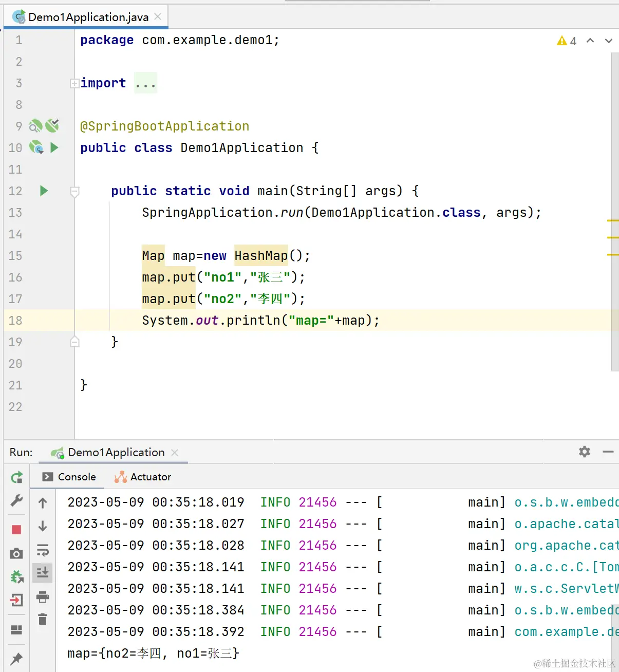The image size is (619, 672).
Task: Click the w.s.c.Servlet logger link in console
Action: coord(567,589)
